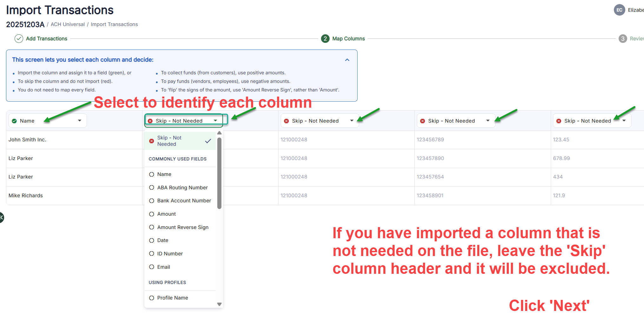Open the Name column mapping dropdown
The image size is (644, 317).
(x=48, y=121)
